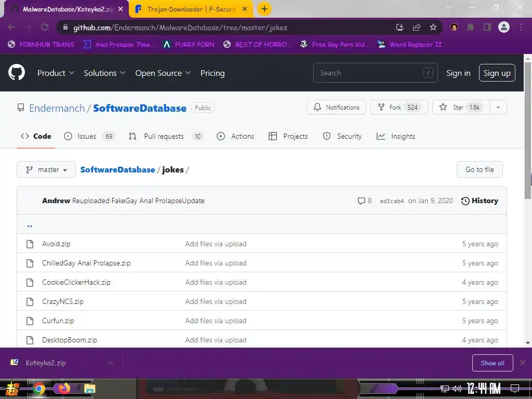
Task: Expand the Product menu
Action: (56, 73)
